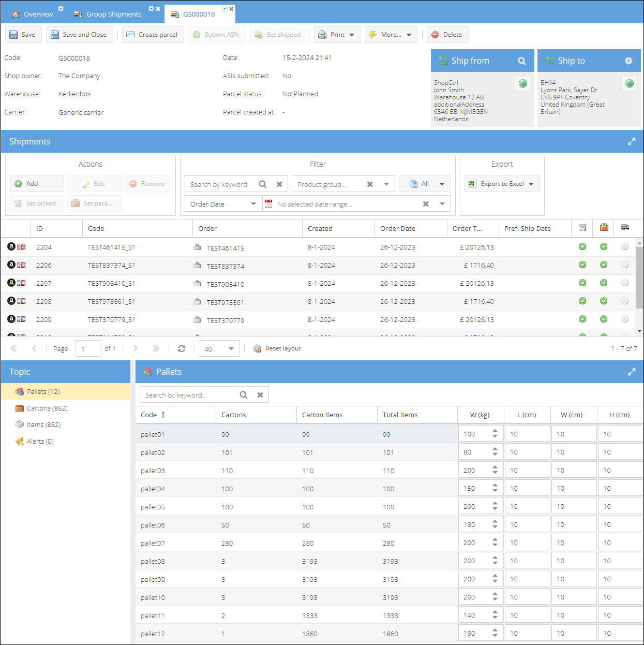Viewport: 644px width, 645px height.
Task: Click the magnifier in the Pallets search
Action: point(244,394)
